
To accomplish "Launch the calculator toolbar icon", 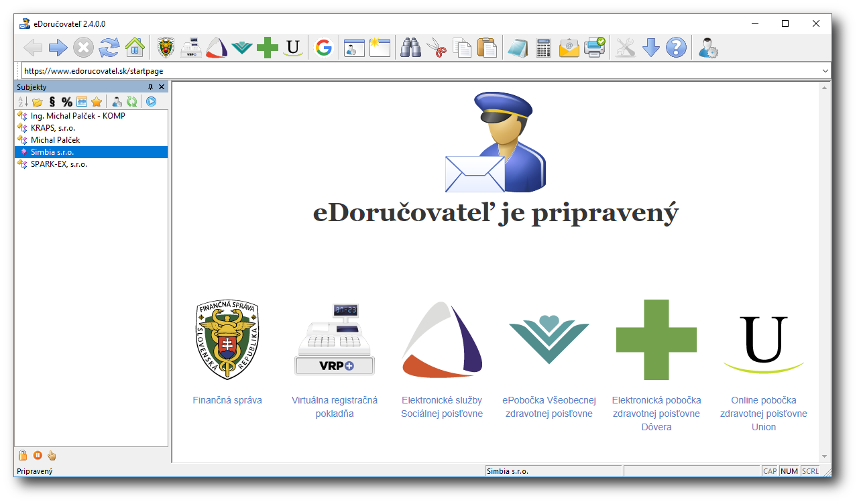I will pyautogui.click(x=543, y=48).
